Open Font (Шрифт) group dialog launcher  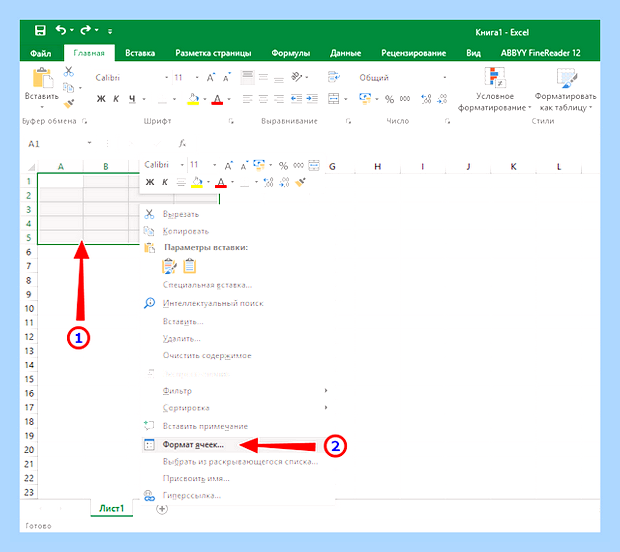[x=231, y=121]
